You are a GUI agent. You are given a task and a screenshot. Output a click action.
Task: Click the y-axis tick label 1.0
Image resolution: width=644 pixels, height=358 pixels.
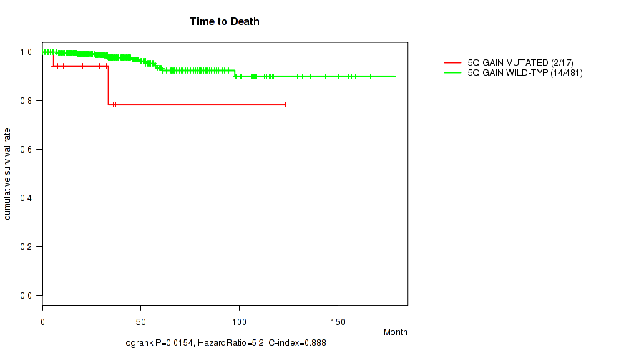[x=26, y=52]
